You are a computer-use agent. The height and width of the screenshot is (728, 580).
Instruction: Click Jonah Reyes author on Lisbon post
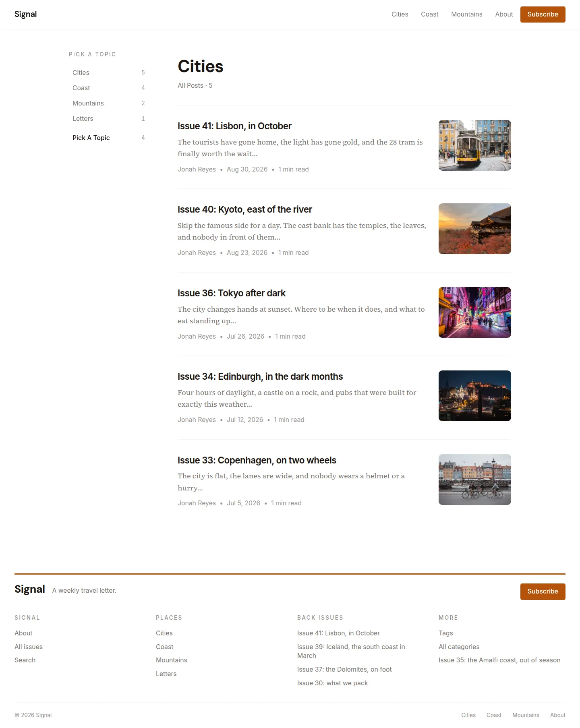pos(197,169)
